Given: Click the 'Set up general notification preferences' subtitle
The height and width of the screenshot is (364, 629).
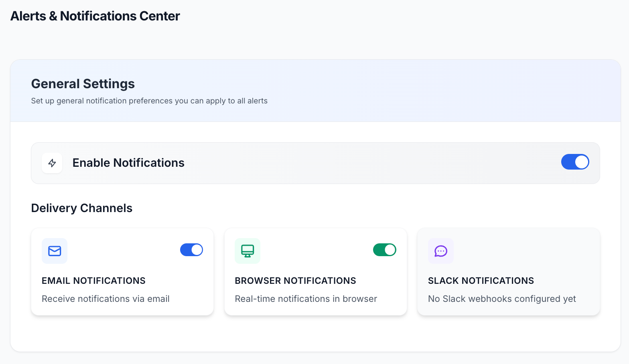Looking at the screenshot, I should 149,101.
